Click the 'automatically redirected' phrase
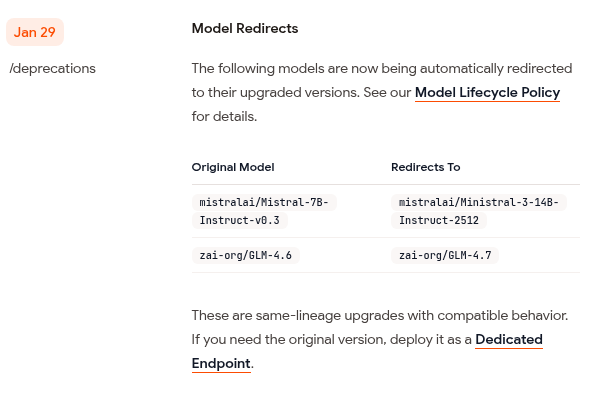This screenshot has width=610, height=396. pyautogui.click(x=496, y=68)
